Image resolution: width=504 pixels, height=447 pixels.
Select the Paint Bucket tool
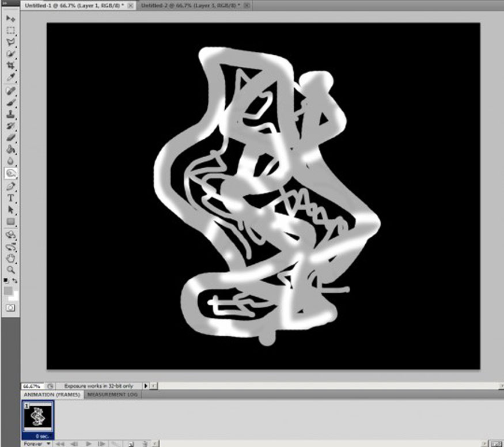pos(10,149)
